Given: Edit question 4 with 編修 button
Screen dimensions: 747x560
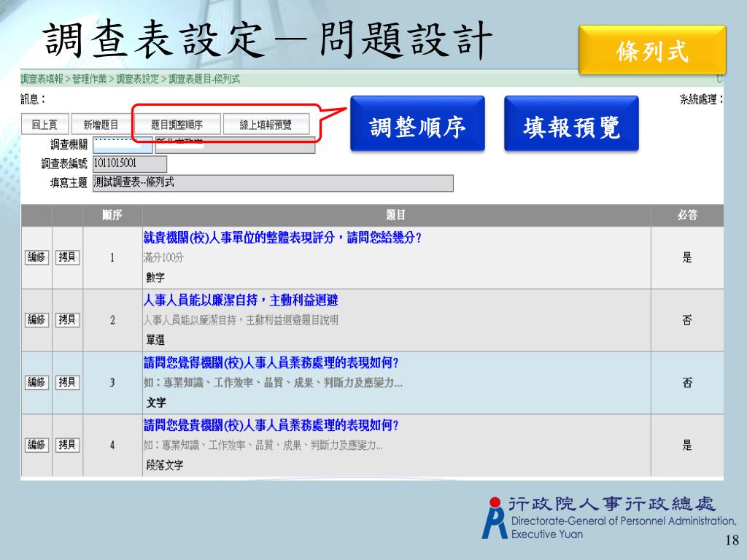Looking at the screenshot, I should [36, 444].
